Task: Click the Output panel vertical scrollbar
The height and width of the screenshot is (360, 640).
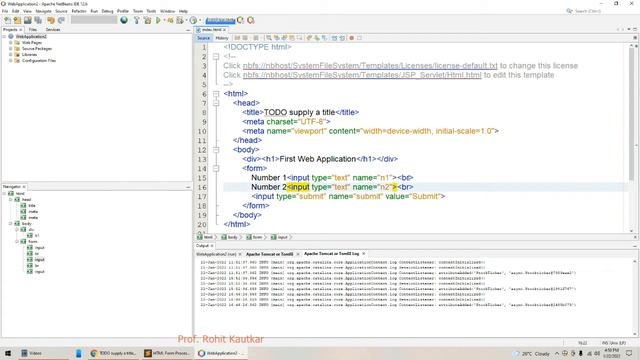Action: pos(635,297)
